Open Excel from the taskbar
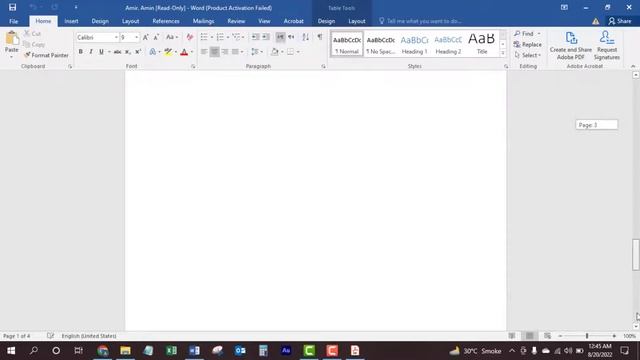This screenshot has height=360, width=640. [x=171, y=351]
